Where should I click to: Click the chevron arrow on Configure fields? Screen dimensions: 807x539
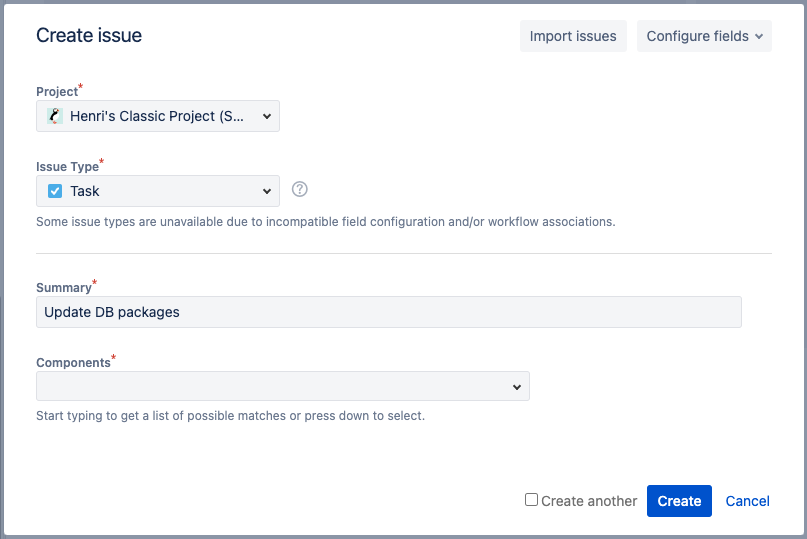tap(759, 37)
